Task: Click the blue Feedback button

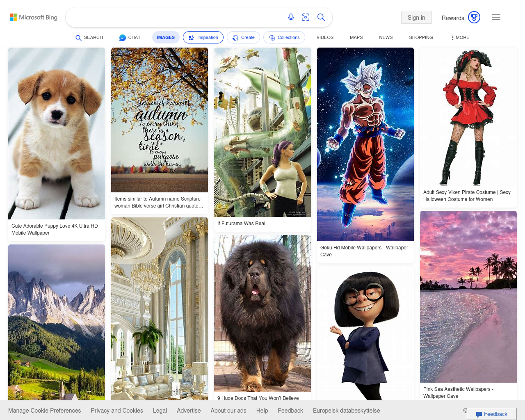Action: (491, 414)
